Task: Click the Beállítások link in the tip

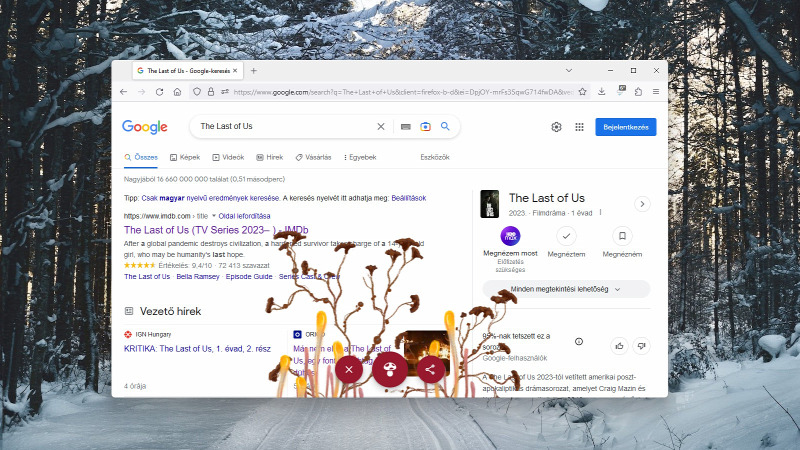Action: pos(409,198)
